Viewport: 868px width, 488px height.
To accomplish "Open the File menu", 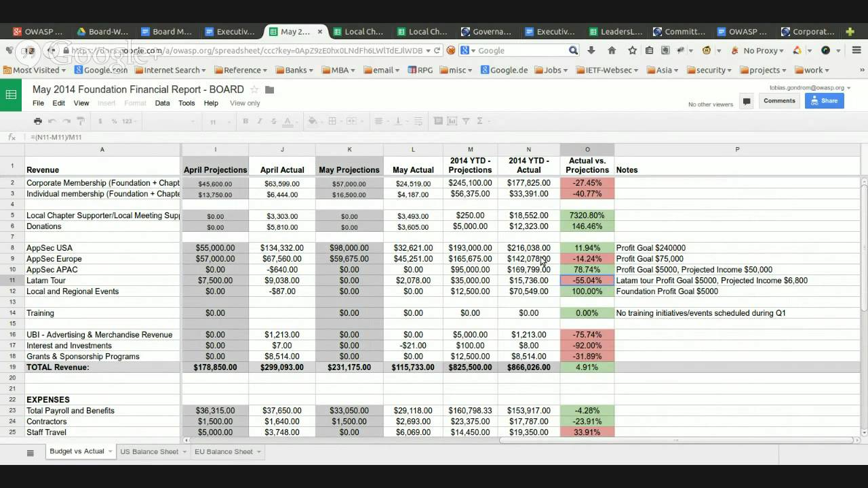I will coord(38,103).
